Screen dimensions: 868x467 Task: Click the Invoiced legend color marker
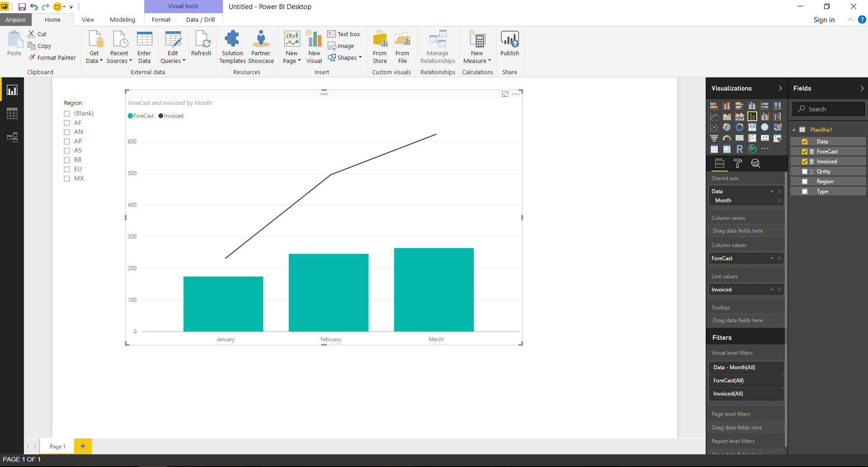(x=161, y=116)
